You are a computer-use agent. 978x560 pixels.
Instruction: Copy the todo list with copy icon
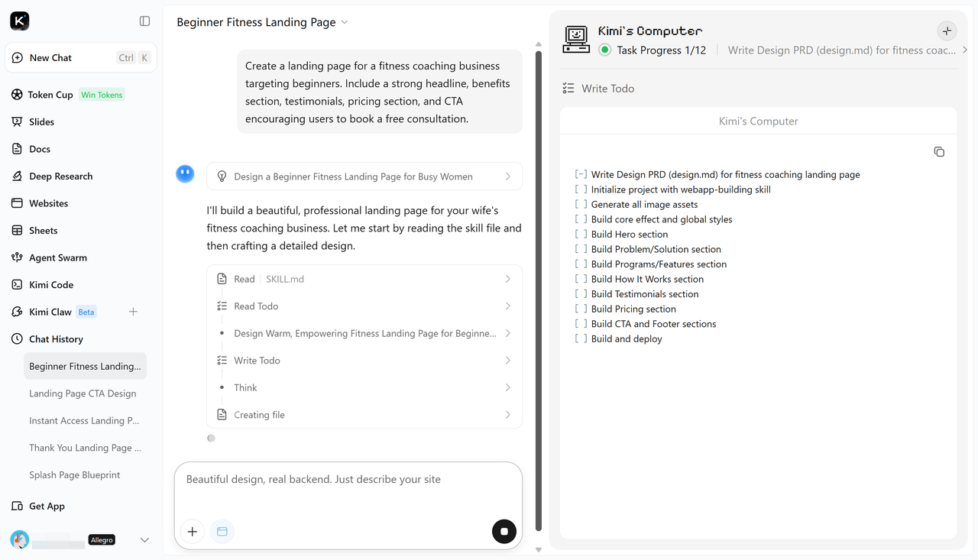[939, 152]
